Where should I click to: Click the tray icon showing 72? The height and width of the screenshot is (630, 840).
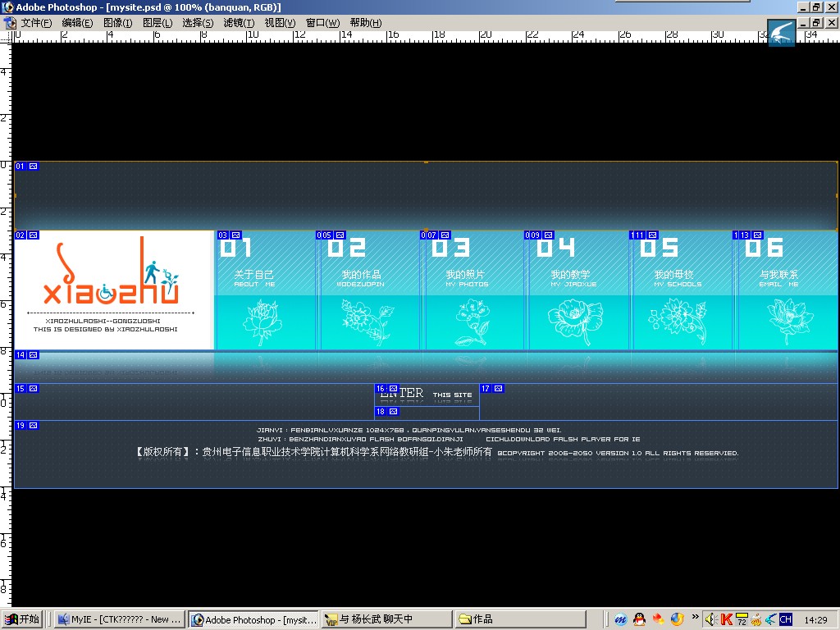point(742,619)
